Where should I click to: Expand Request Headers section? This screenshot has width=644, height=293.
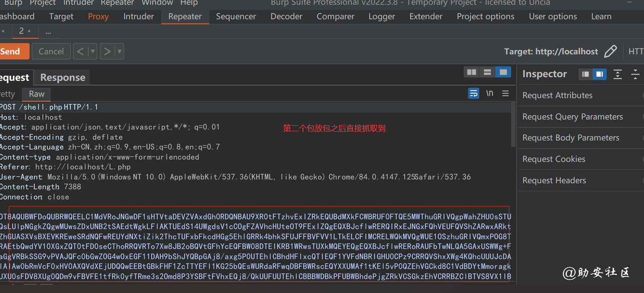click(581, 180)
